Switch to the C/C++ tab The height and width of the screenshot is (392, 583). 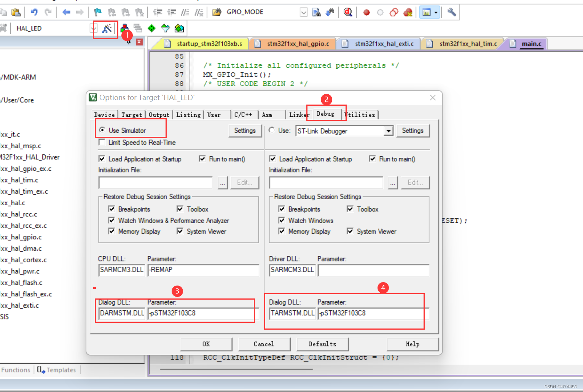(x=243, y=115)
